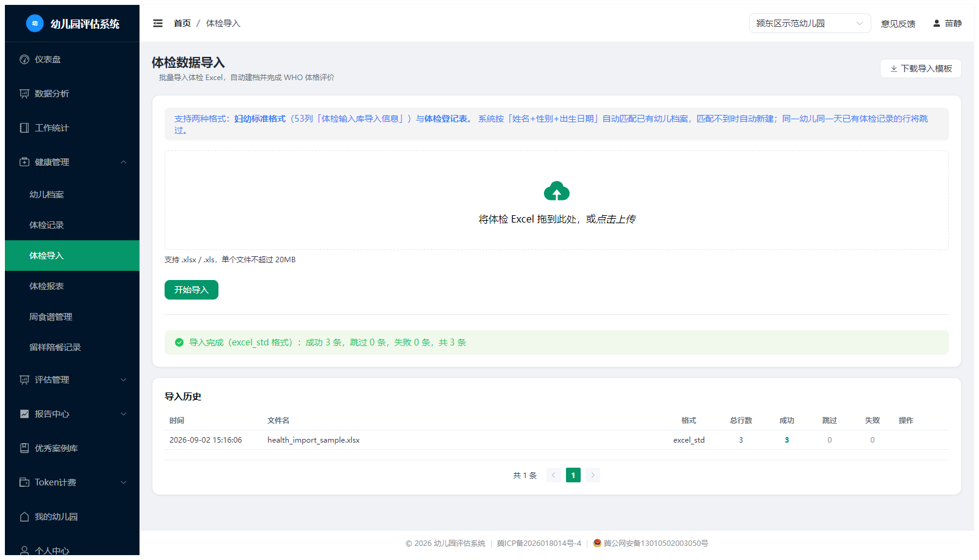The width and height of the screenshot is (979, 560).
Task: Click the Excel drag-and-drop upload area
Action: point(557,201)
